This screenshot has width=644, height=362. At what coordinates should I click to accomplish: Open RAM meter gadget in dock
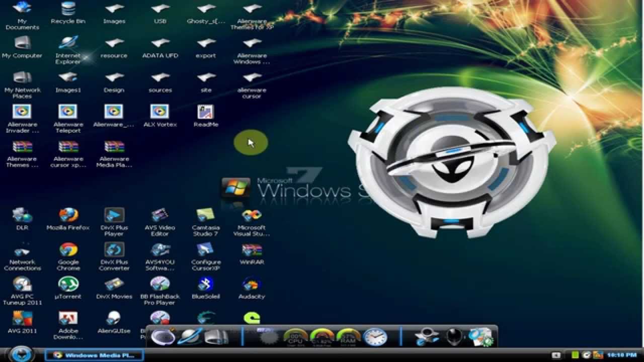pos(348,337)
